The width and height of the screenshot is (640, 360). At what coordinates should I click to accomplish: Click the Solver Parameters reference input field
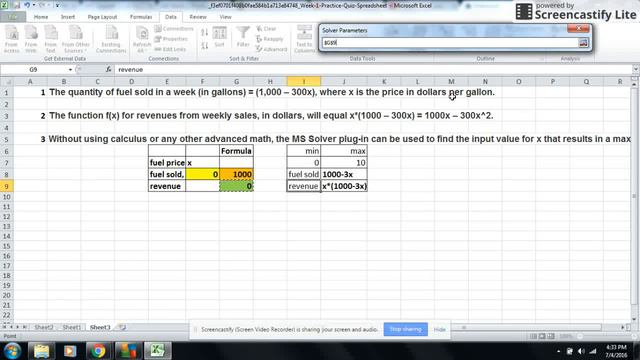(450, 42)
